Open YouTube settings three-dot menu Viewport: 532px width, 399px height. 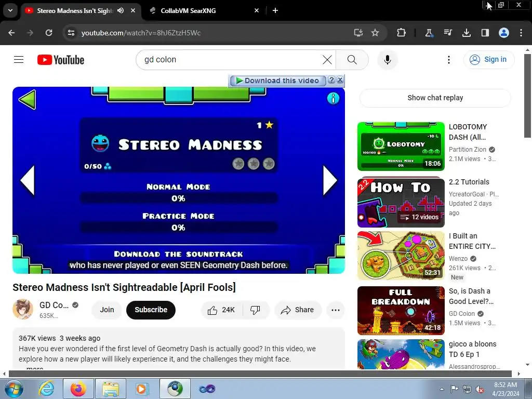(449, 60)
